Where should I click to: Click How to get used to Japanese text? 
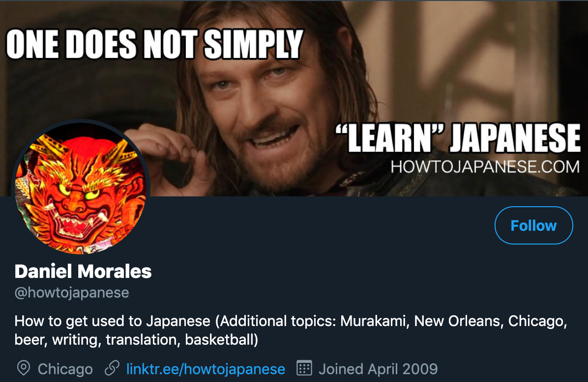point(112,321)
